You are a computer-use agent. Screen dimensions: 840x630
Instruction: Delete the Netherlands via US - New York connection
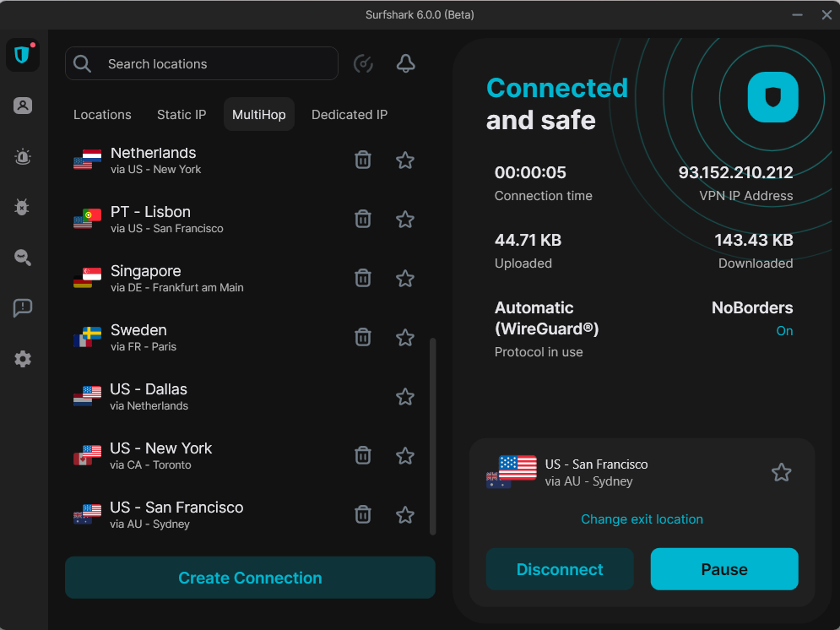363,160
